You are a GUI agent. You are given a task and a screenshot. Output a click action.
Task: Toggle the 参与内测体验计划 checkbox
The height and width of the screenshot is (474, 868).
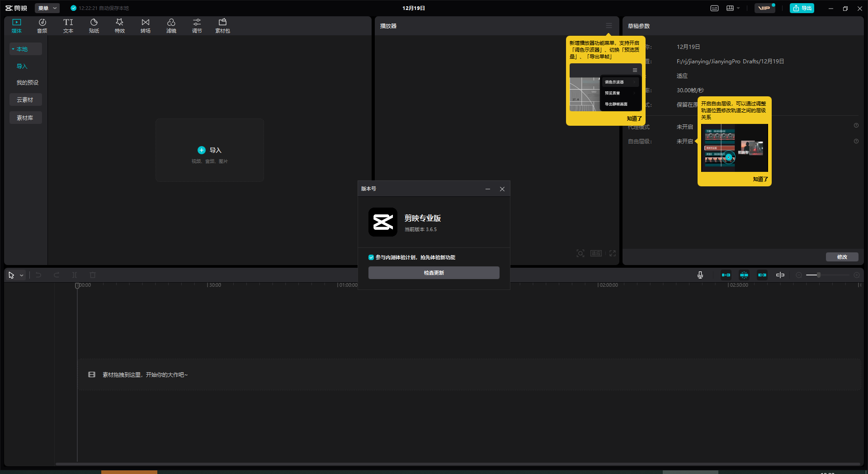click(371, 257)
